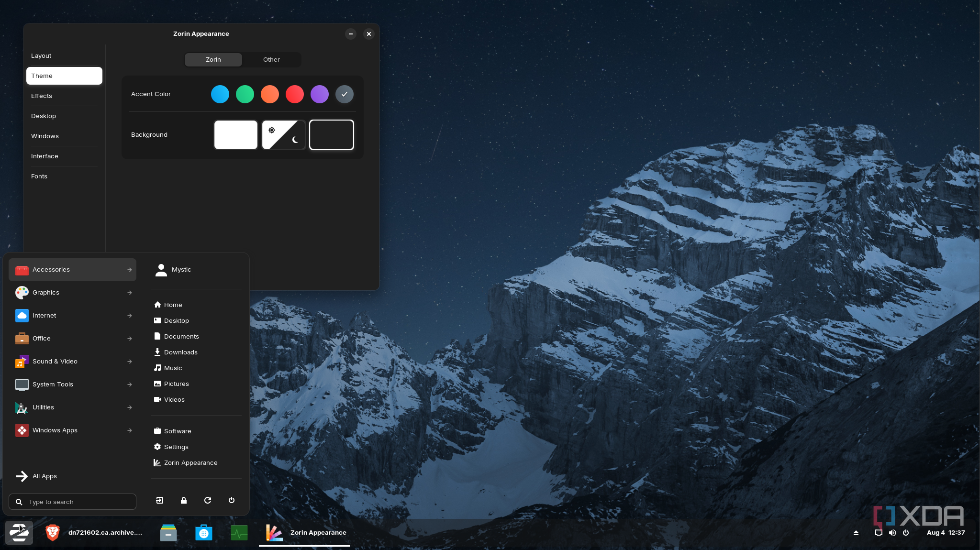Click the restart icon in the menu
The height and width of the screenshot is (550, 980).
pos(208,500)
